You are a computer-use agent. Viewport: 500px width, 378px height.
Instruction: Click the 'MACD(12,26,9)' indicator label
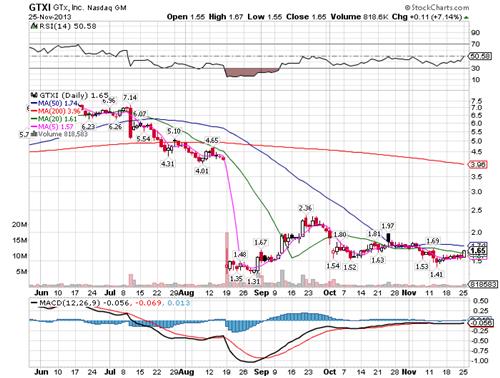click(x=70, y=303)
